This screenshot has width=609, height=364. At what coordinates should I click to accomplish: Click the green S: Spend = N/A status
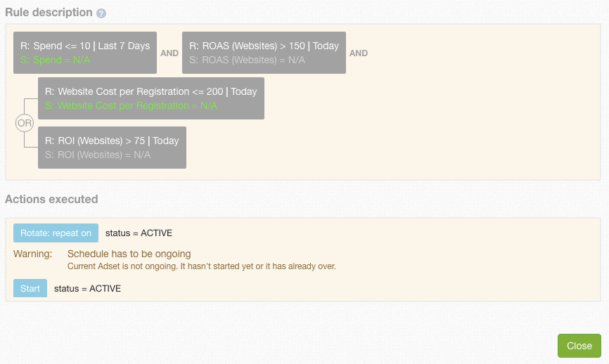[55, 60]
